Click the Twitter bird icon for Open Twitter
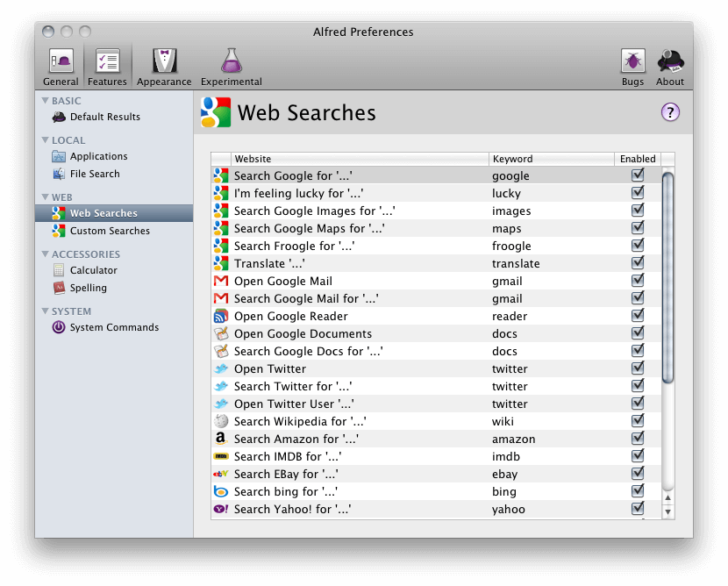Viewport: 728px width, 586px height. (x=222, y=368)
